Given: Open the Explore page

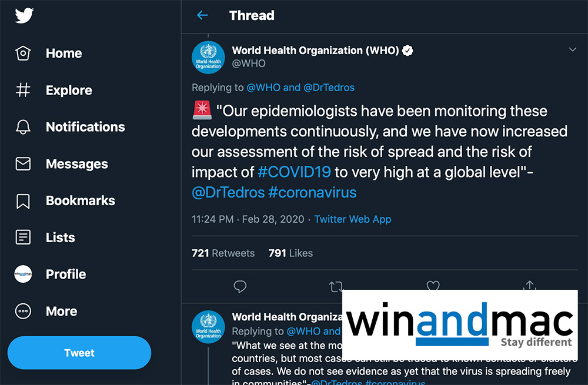Looking at the screenshot, I should pos(69,91).
